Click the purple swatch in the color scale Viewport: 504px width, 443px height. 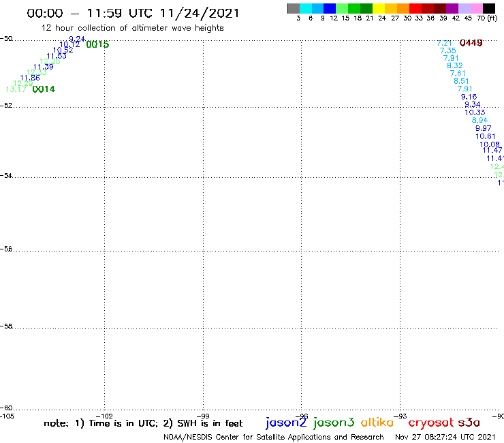coord(452,8)
